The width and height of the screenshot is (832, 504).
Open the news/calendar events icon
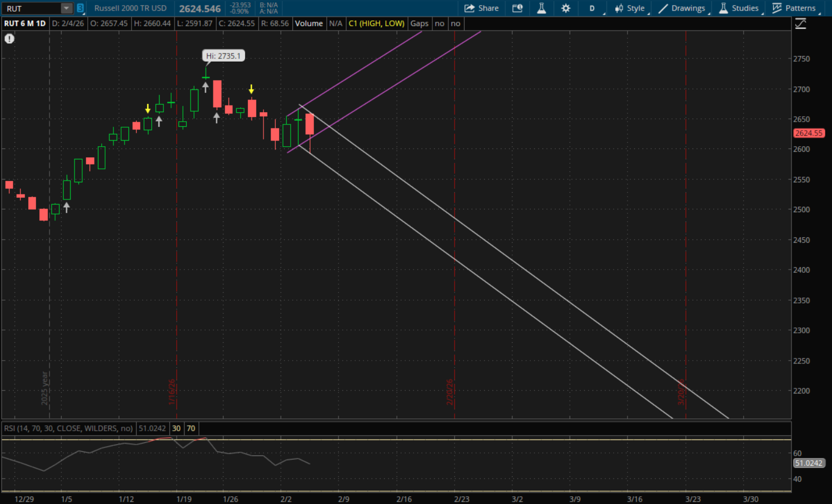(517, 8)
